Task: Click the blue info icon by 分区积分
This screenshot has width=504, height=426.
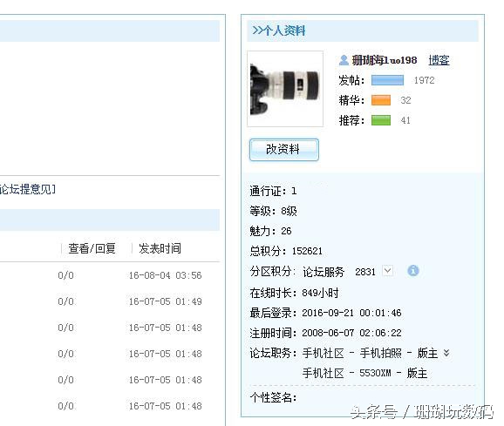Action: pyautogui.click(x=413, y=271)
